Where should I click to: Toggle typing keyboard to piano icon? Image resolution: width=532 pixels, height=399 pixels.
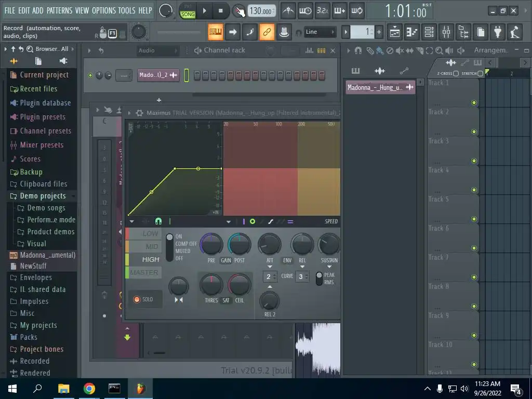click(x=216, y=32)
